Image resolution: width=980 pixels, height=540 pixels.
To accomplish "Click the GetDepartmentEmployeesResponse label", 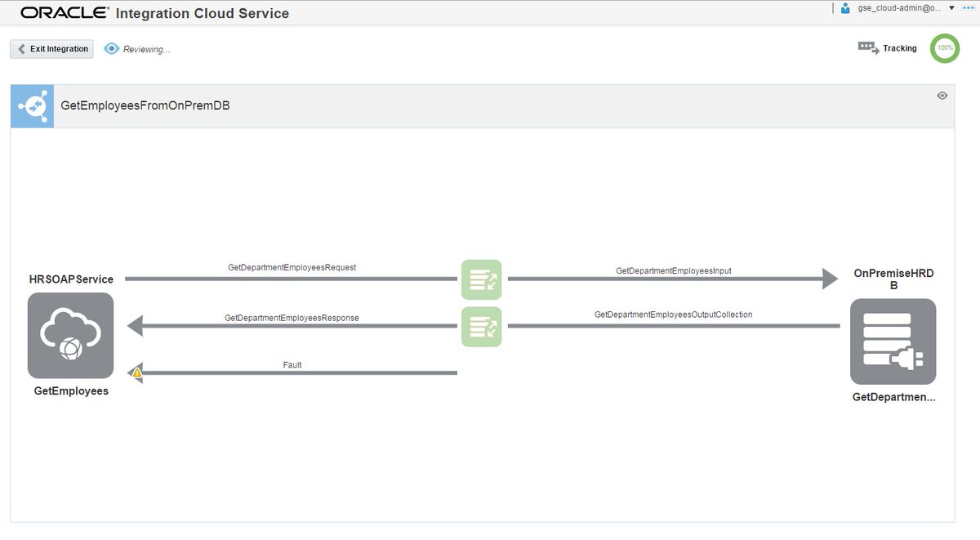I will click(292, 317).
